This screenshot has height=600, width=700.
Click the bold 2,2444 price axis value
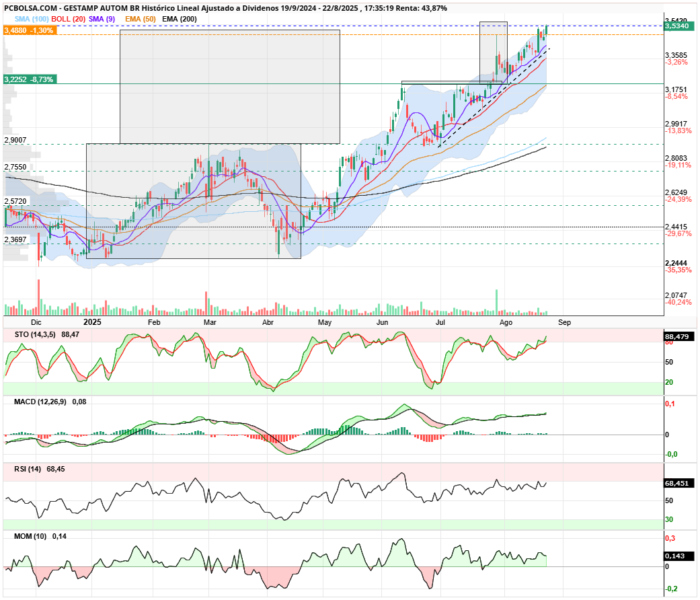point(676,264)
